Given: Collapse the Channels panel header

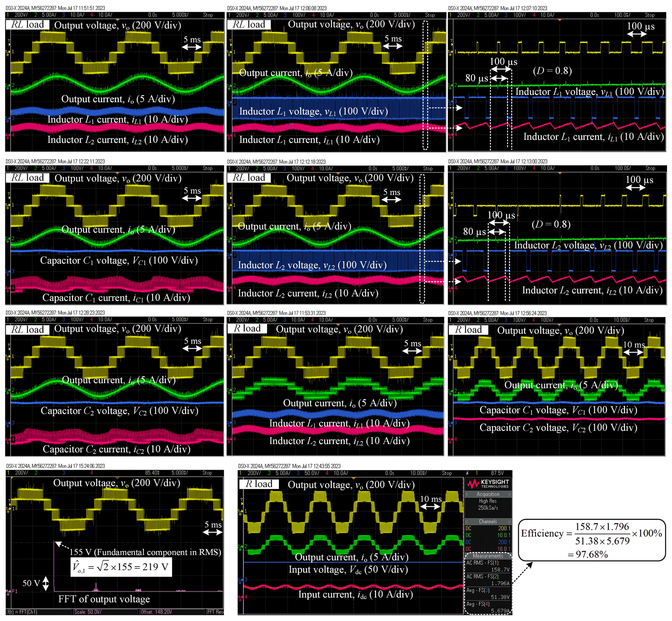Looking at the screenshot, I should 488,522.
